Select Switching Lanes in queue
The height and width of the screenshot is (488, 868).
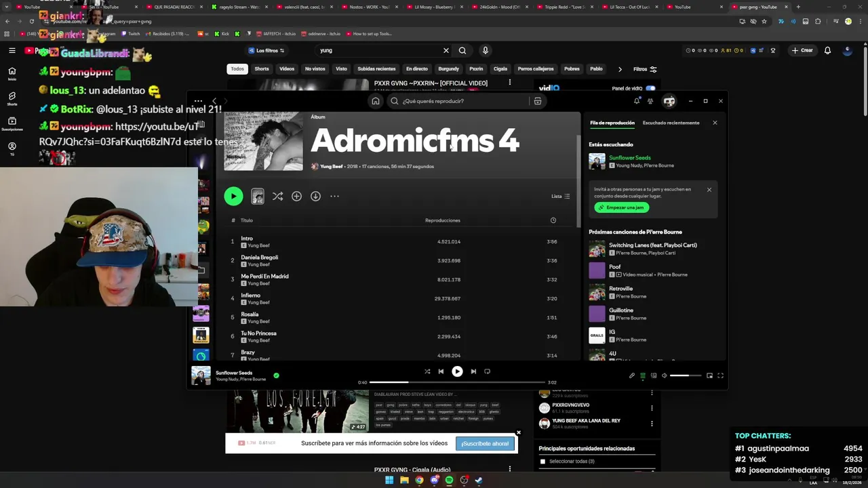653,249
